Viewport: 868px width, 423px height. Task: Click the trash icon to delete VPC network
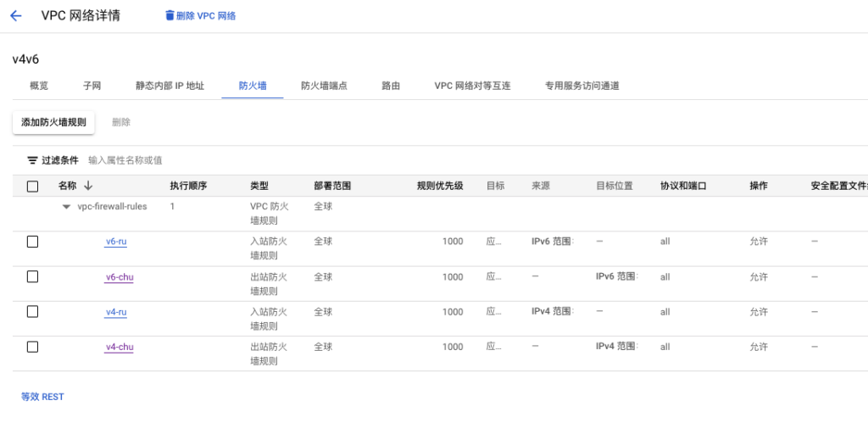[170, 16]
